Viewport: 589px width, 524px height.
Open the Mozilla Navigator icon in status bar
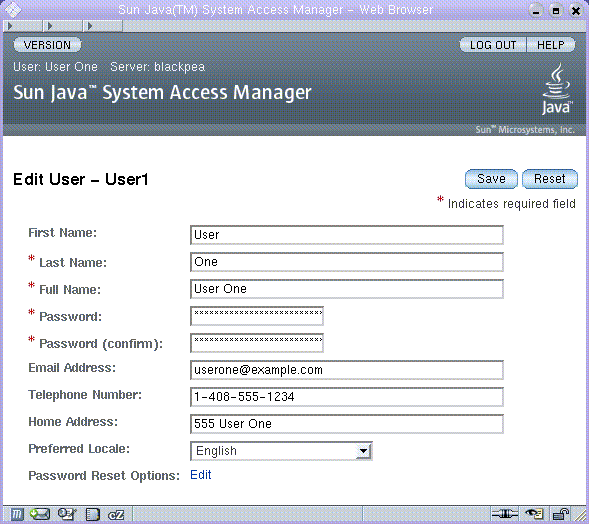coord(17,514)
